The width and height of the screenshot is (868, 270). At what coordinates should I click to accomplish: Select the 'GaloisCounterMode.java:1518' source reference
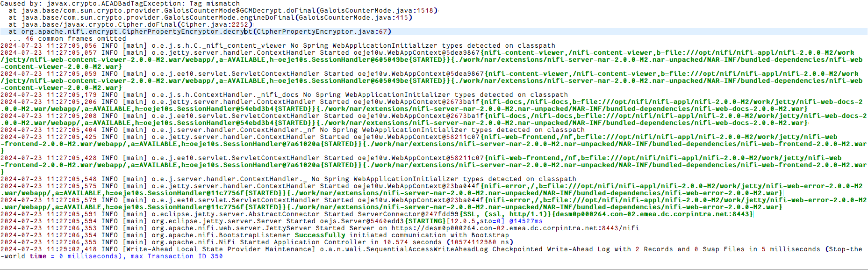click(x=377, y=10)
